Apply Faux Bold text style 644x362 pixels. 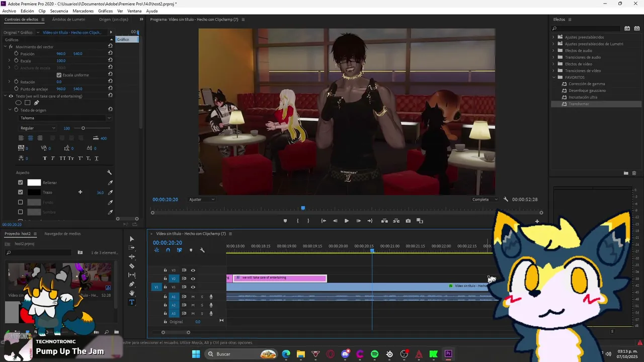(x=45, y=158)
